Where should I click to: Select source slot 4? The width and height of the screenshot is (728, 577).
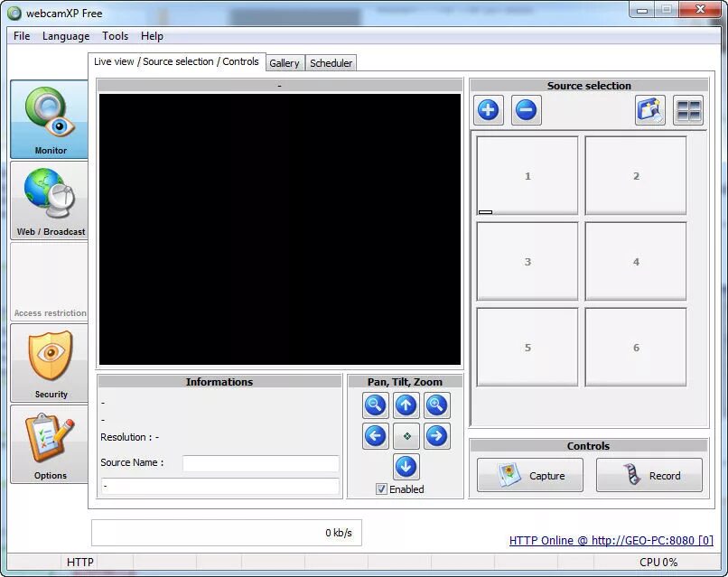[636, 261]
